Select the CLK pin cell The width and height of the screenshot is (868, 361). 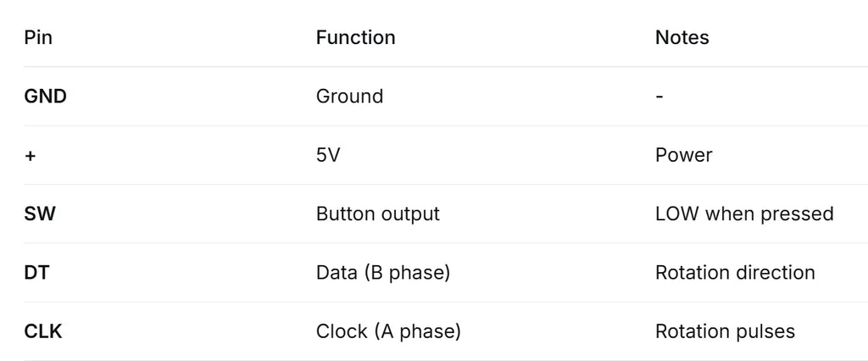pyautogui.click(x=43, y=331)
